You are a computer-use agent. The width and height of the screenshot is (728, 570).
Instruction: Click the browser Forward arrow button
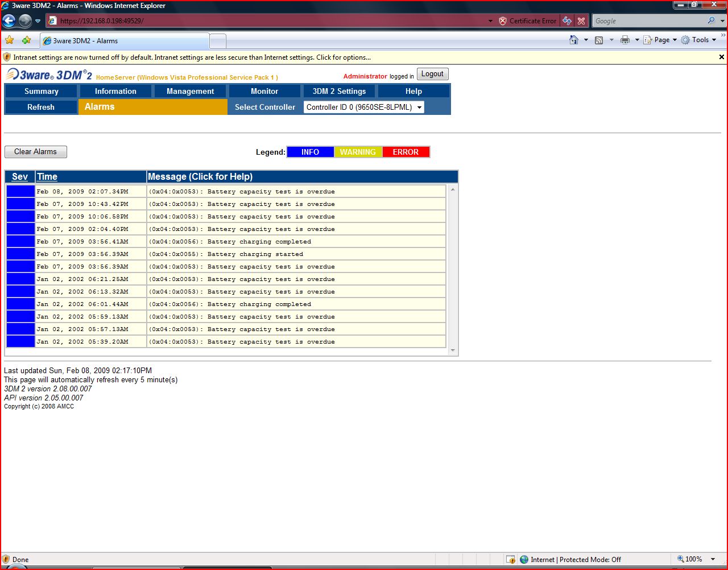pos(25,21)
